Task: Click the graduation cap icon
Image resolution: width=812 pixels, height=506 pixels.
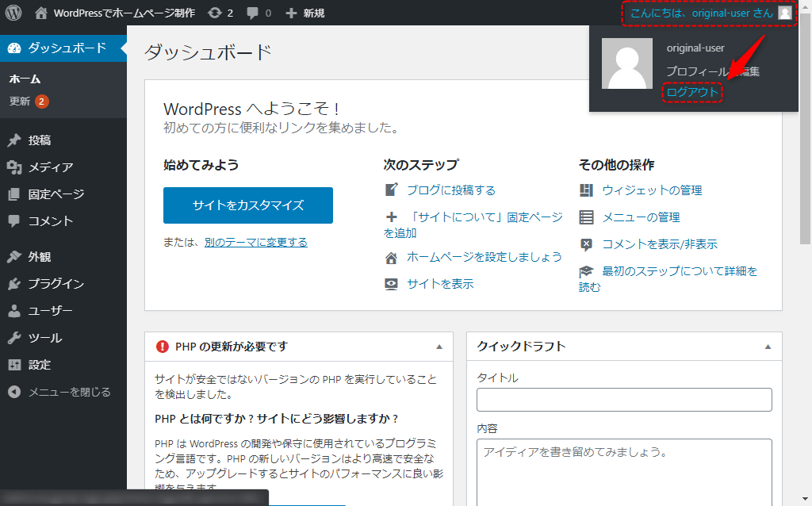Action: pyautogui.click(x=586, y=271)
